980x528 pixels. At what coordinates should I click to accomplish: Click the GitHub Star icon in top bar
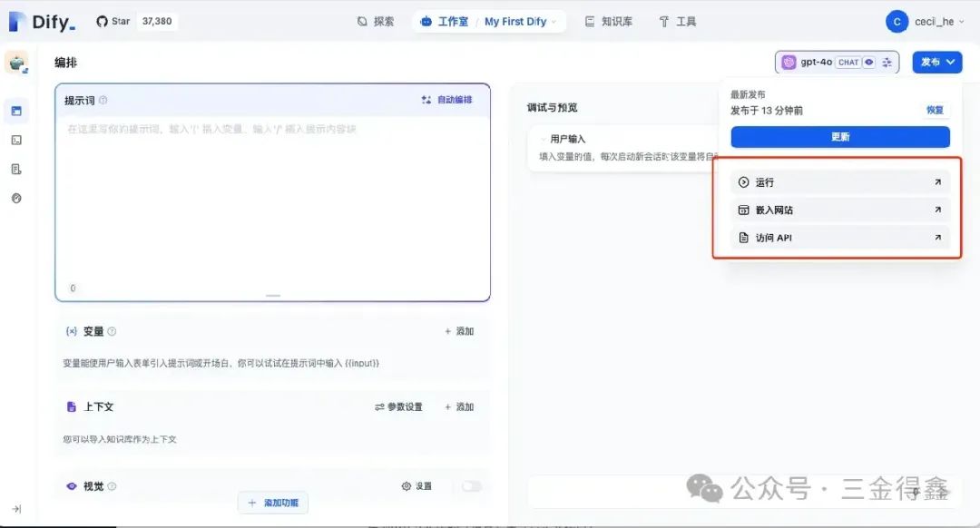tap(100, 21)
